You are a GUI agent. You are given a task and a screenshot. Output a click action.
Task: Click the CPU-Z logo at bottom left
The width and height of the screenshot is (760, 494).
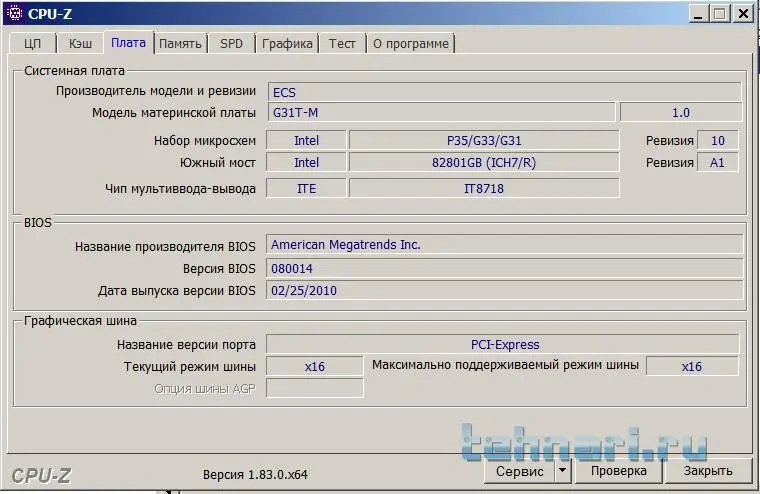click(41, 476)
